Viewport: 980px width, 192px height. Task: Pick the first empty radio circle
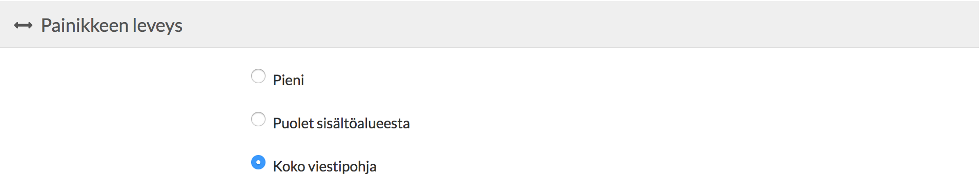(258, 76)
